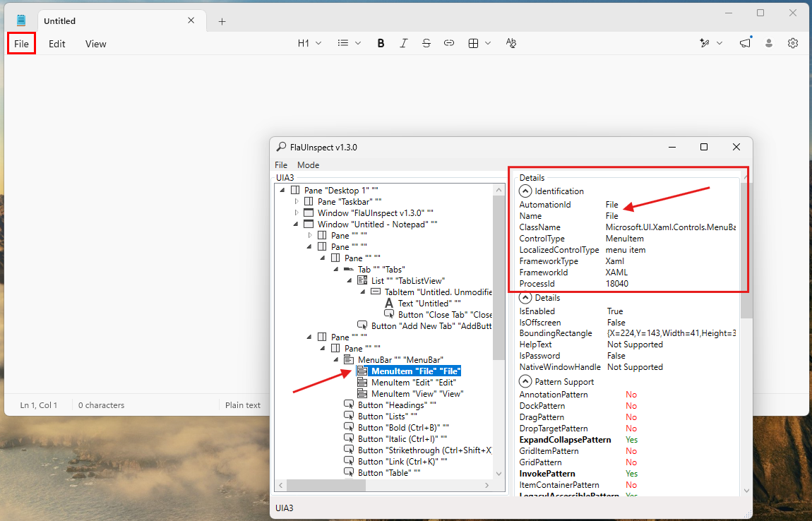Select Button "Add New Tab" tree row

(x=431, y=325)
